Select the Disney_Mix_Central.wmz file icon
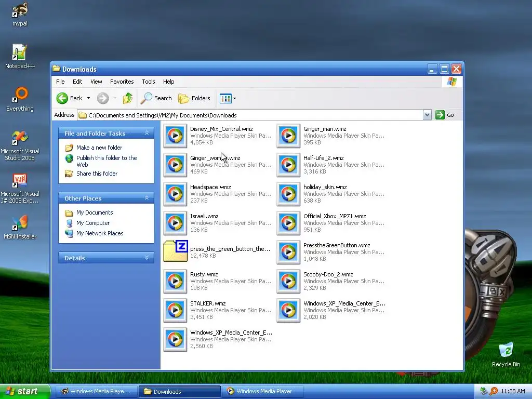 coord(175,136)
